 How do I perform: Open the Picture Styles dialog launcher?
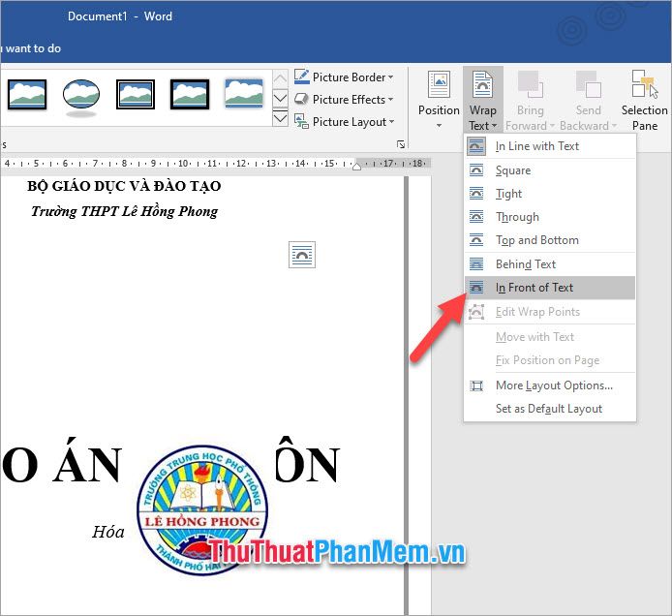tap(401, 144)
